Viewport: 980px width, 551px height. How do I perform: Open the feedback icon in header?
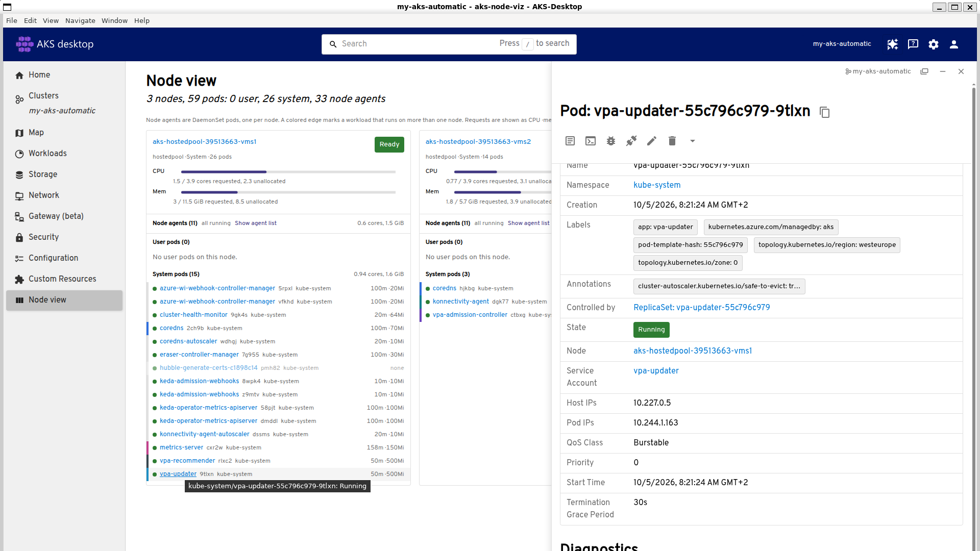click(x=913, y=44)
